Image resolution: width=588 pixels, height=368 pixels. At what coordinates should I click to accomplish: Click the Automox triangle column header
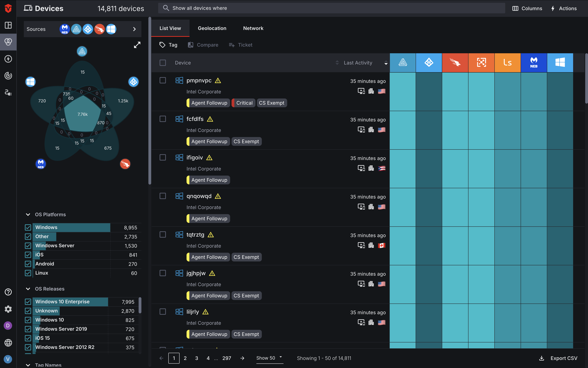(403, 63)
